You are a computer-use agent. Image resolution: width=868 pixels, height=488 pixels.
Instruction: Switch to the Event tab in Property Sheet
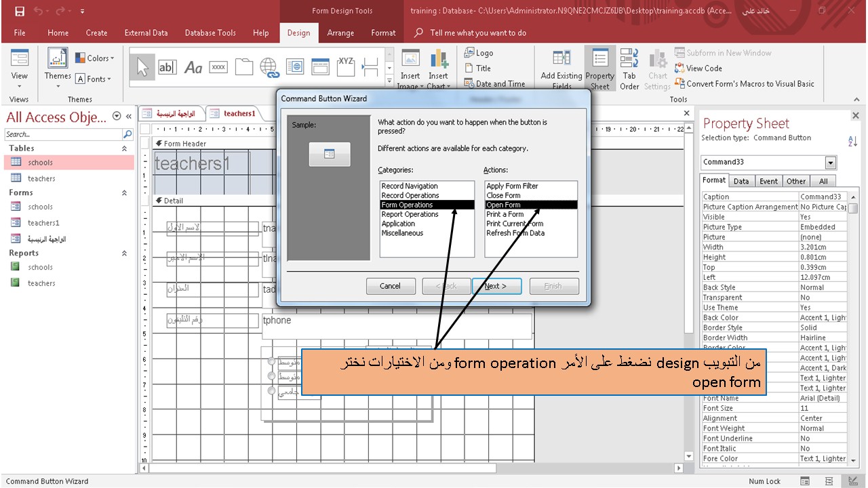coord(768,181)
